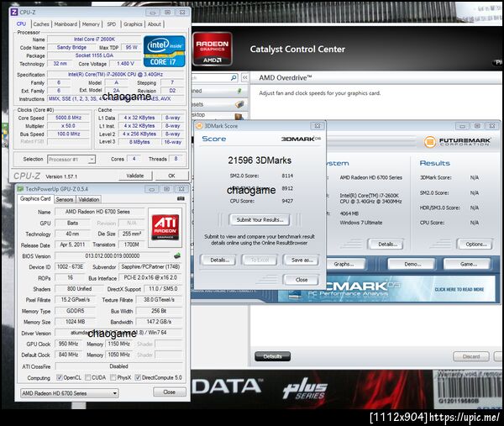The width and height of the screenshot is (504, 426).
Task: Click the Desktop icon in Catalyst sidebar
Action: 239,117
